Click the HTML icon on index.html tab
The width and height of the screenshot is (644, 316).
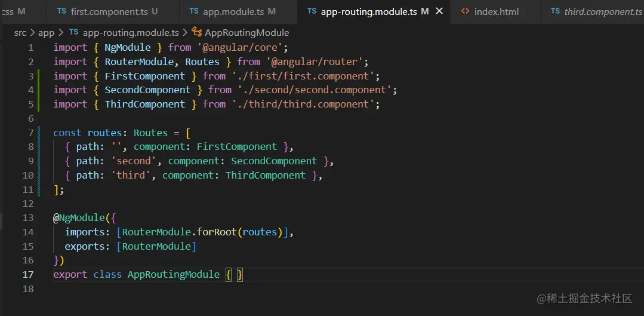(x=466, y=11)
